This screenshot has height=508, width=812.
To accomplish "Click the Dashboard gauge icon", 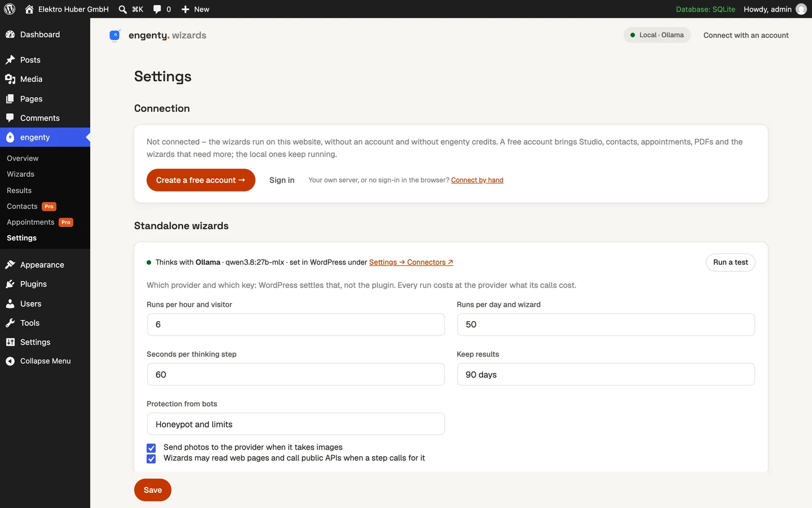I will point(10,35).
